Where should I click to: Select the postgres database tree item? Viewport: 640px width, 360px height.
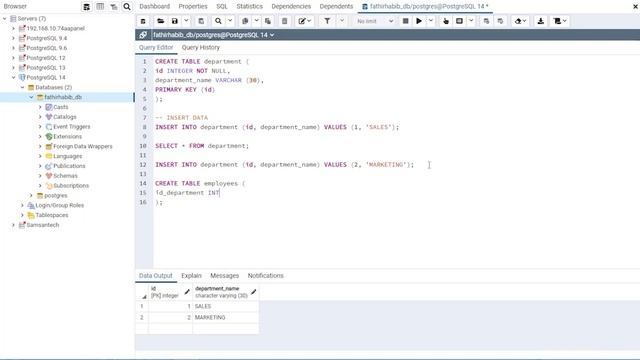56,196
